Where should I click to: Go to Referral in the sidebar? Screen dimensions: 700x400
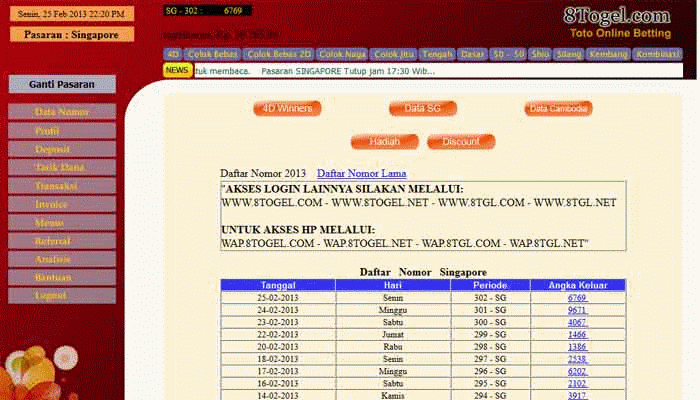coord(62,241)
